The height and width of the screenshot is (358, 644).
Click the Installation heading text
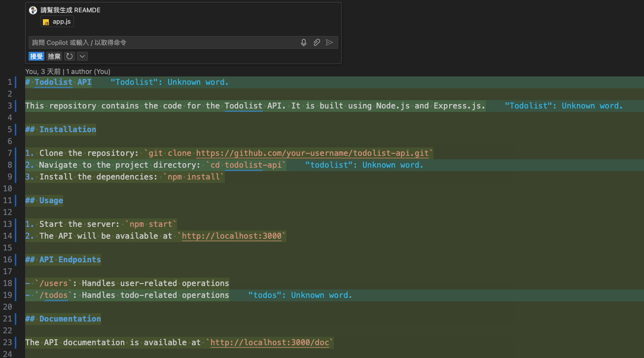click(x=68, y=130)
